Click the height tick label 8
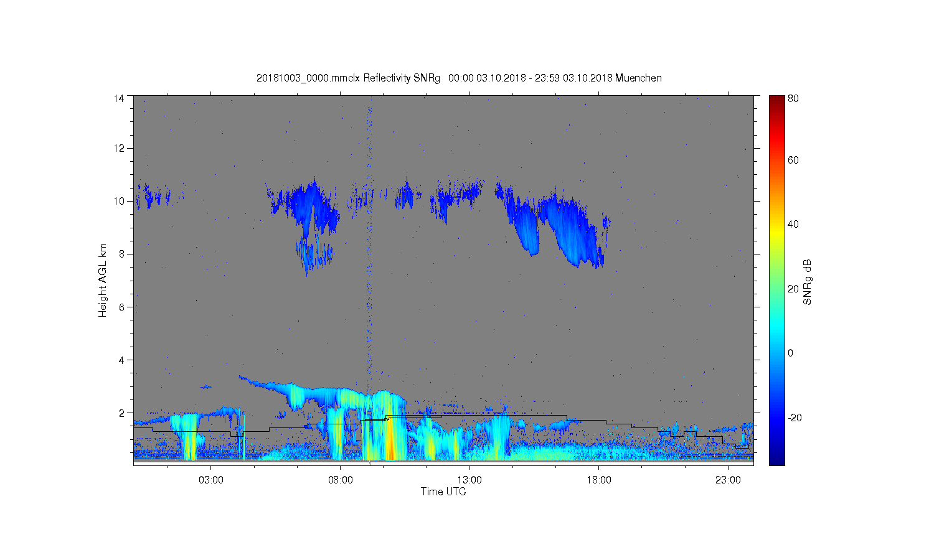934x560 pixels. [x=121, y=254]
